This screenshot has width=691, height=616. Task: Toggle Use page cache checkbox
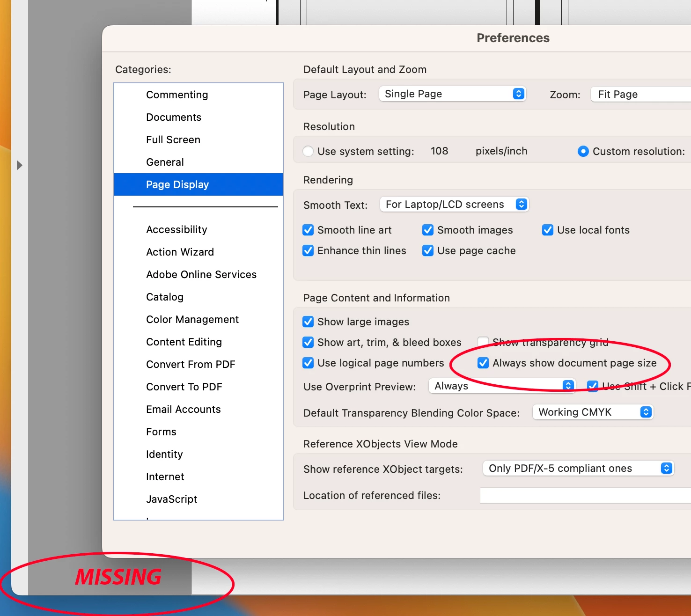(x=428, y=250)
